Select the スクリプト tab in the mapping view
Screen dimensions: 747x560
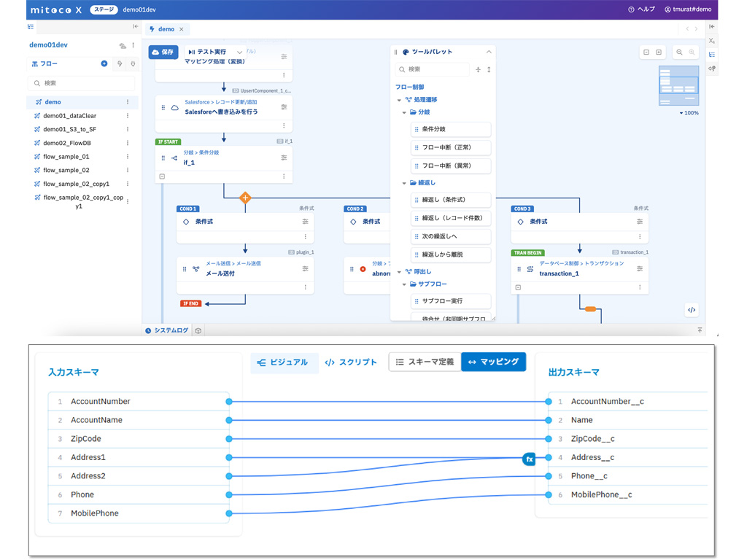(351, 362)
